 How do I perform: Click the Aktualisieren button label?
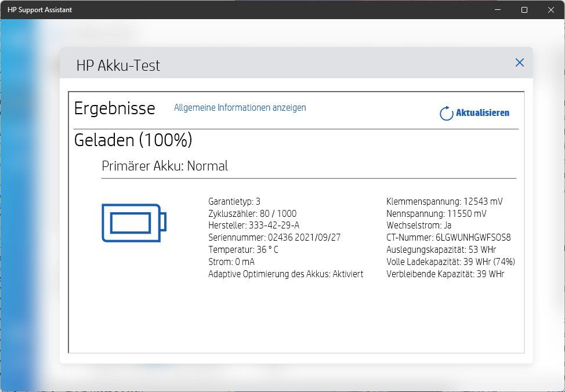point(483,112)
